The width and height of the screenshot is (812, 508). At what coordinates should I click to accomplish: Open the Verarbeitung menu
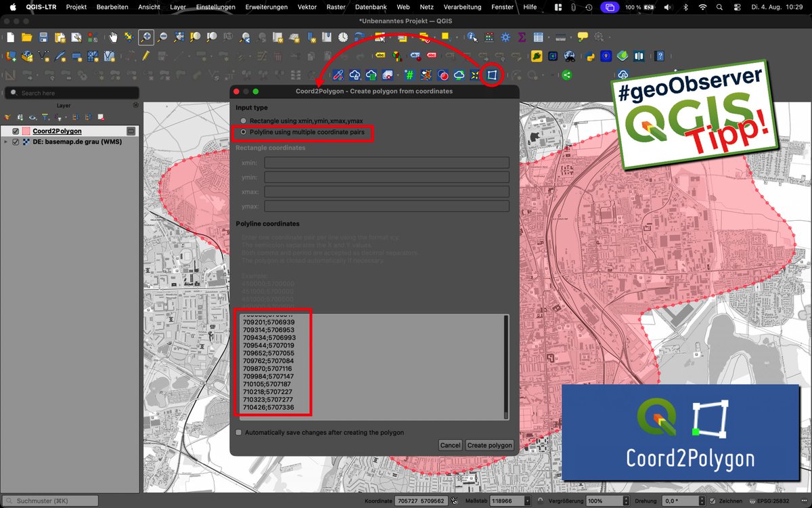[x=461, y=7]
